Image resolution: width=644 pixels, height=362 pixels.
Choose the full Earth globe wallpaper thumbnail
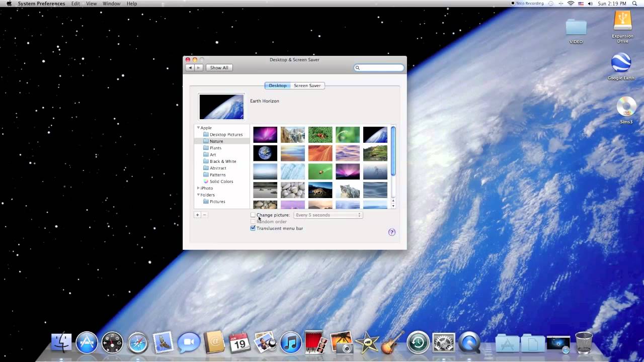[265, 153]
